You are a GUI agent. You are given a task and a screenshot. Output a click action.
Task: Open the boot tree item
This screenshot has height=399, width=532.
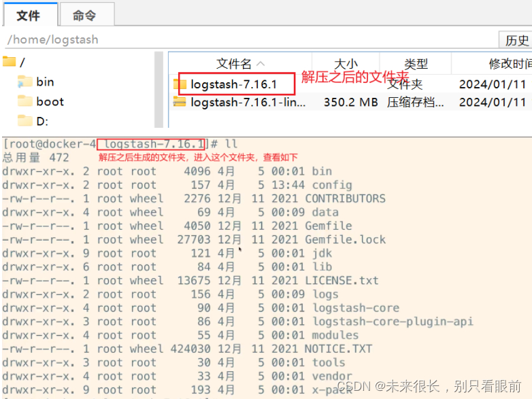(x=50, y=101)
